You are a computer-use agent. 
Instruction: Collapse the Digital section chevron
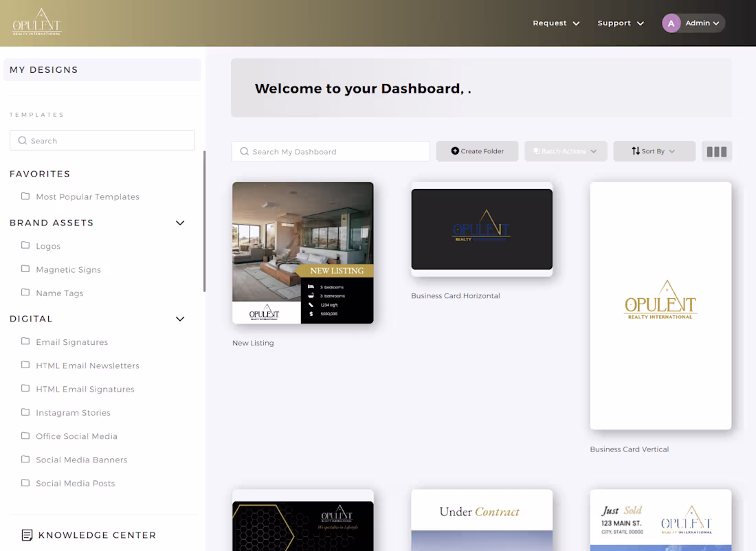(180, 319)
